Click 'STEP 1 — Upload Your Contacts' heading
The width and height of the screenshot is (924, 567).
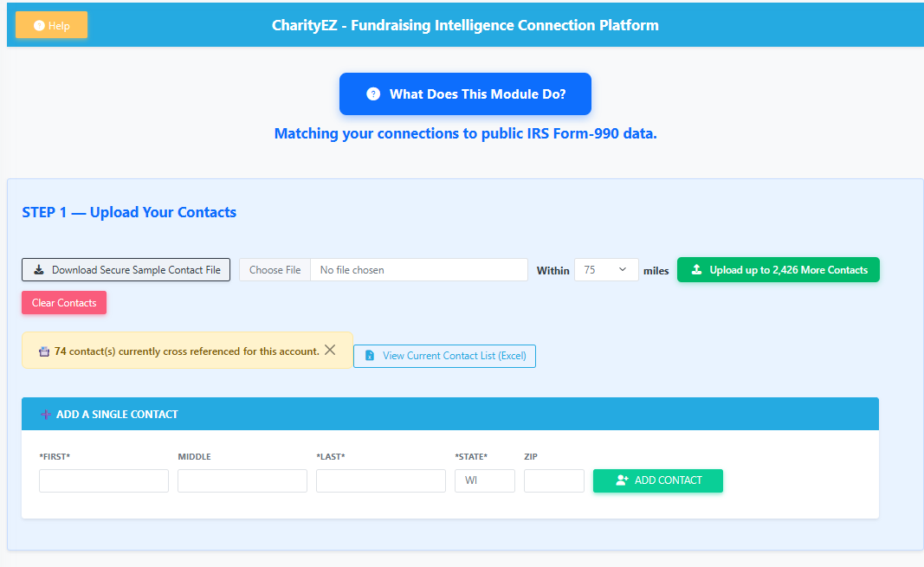tap(129, 212)
